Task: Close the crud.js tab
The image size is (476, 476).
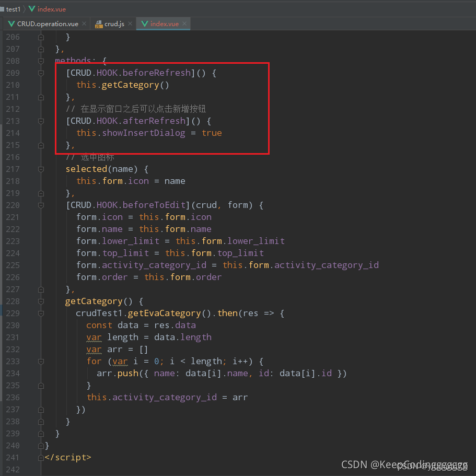Action: (x=130, y=24)
